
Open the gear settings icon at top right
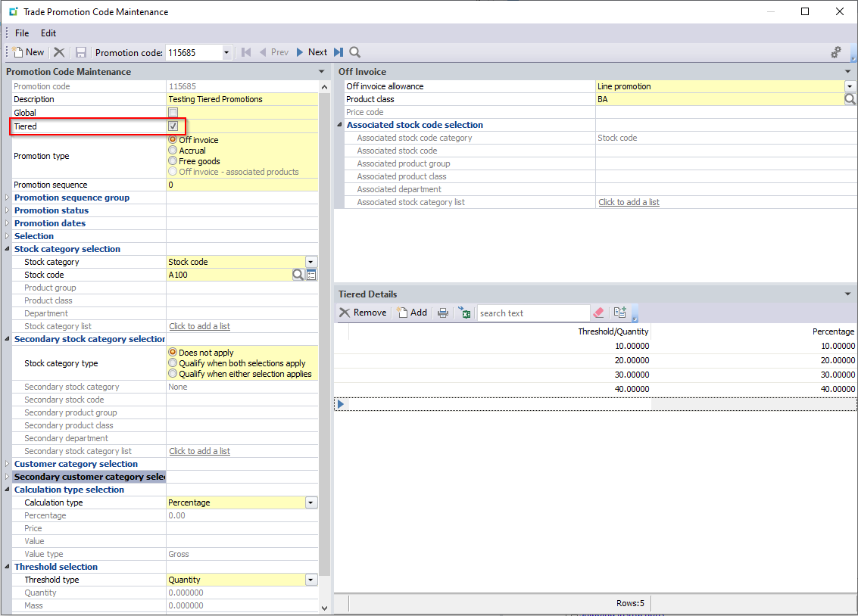click(836, 52)
